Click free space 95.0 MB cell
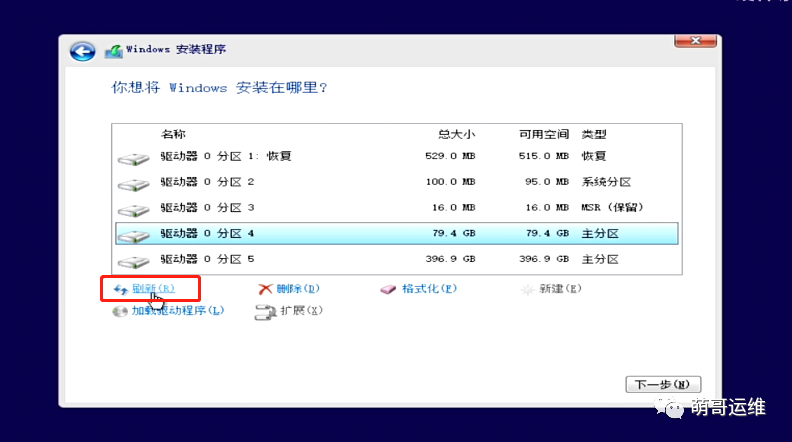 [547, 182]
